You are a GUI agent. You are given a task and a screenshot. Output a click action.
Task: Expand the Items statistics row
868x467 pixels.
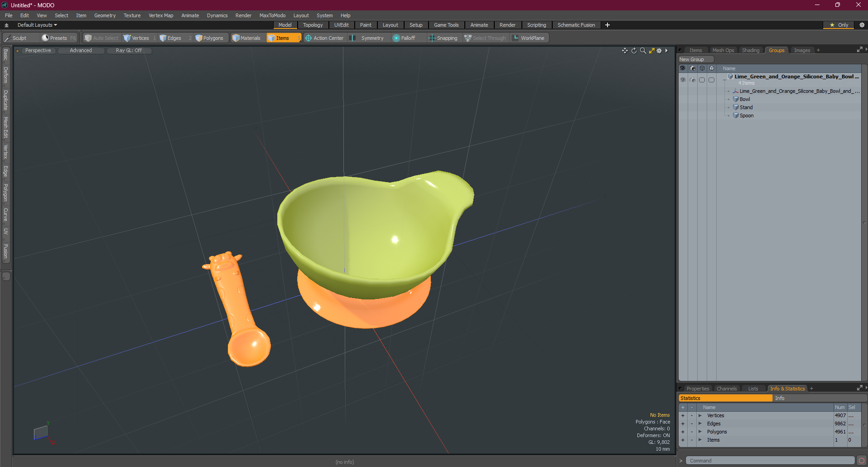point(700,440)
